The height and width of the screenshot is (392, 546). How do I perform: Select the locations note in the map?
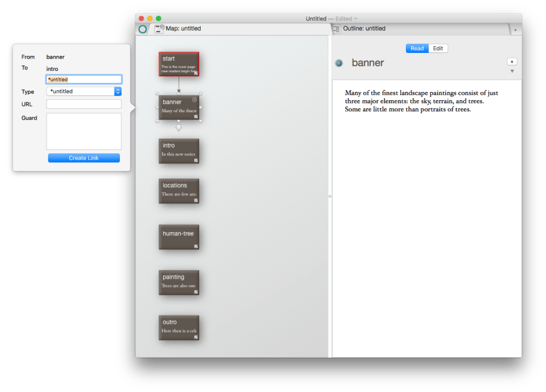tap(179, 191)
